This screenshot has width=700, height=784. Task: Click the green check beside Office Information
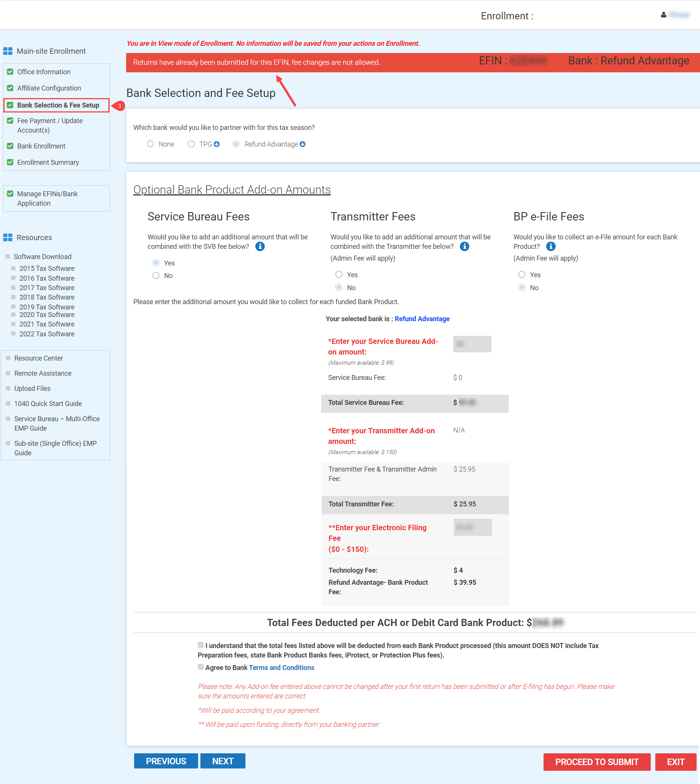click(10, 72)
